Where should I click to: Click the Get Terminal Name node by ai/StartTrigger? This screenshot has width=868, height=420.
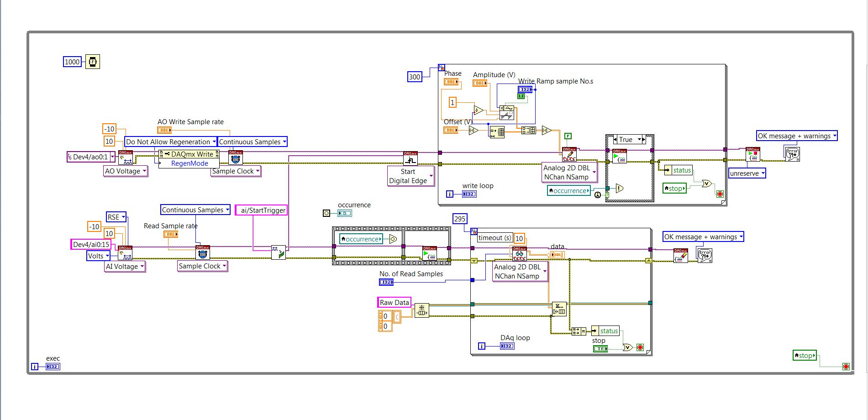pyautogui.click(x=279, y=252)
